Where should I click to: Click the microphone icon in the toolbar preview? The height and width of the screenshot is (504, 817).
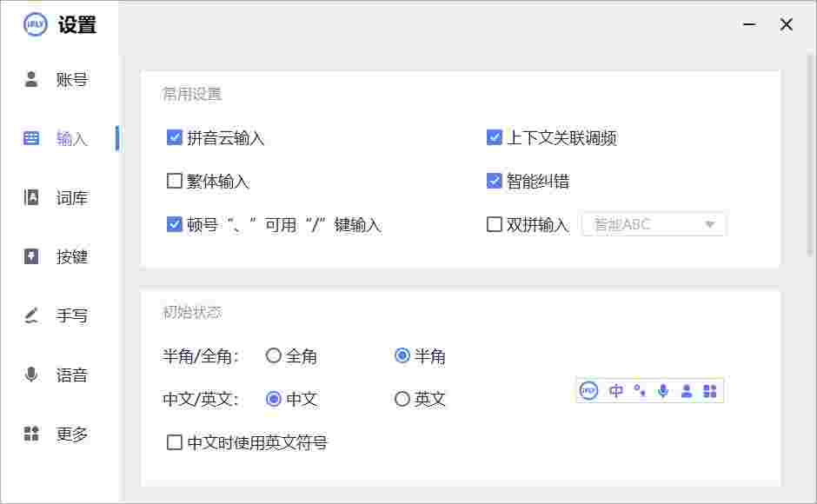tap(663, 390)
